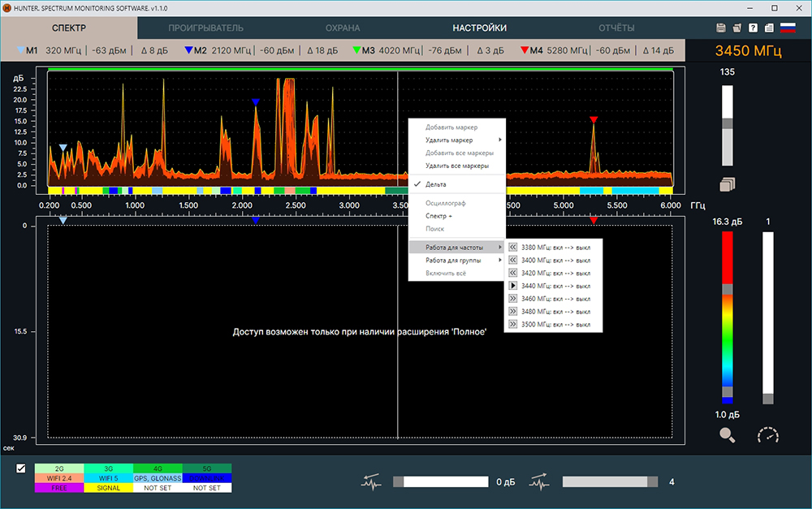
Task: Click the stacked layers icon below the slider
Action: [x=727, y=184]
